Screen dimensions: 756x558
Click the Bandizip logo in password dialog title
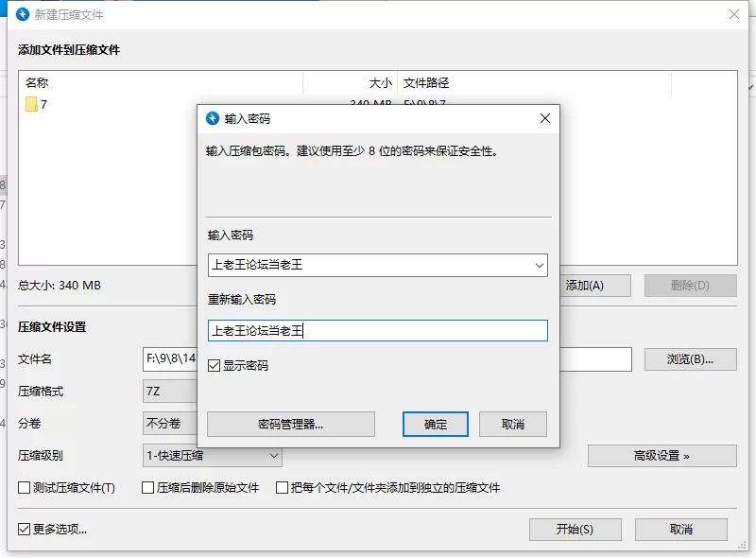(x=213, y=118)
